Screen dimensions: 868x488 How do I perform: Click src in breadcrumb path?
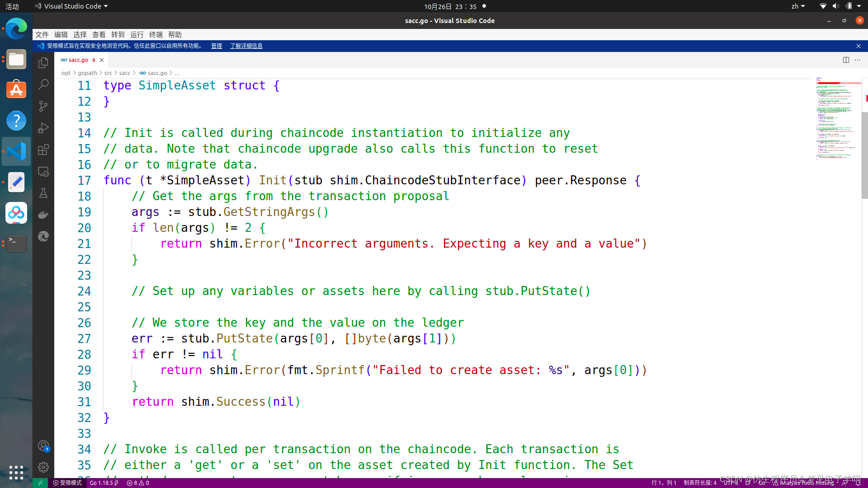108,73
